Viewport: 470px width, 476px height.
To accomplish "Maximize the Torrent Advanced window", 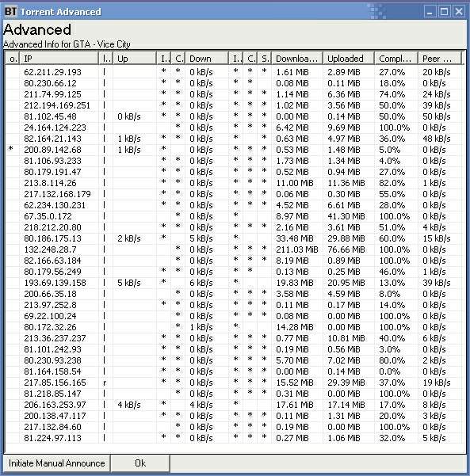I will click(x=444, y=12).
